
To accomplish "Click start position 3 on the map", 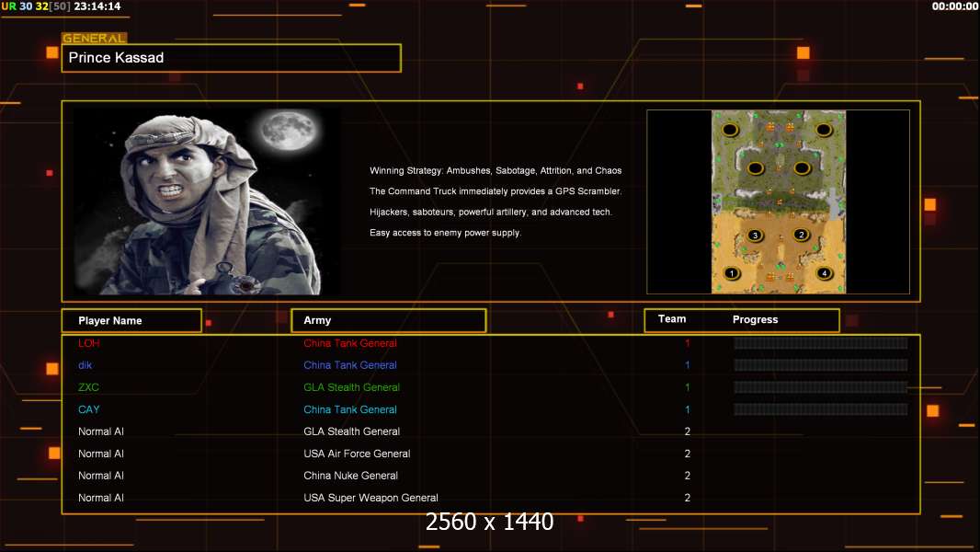I will click(755, 235).
